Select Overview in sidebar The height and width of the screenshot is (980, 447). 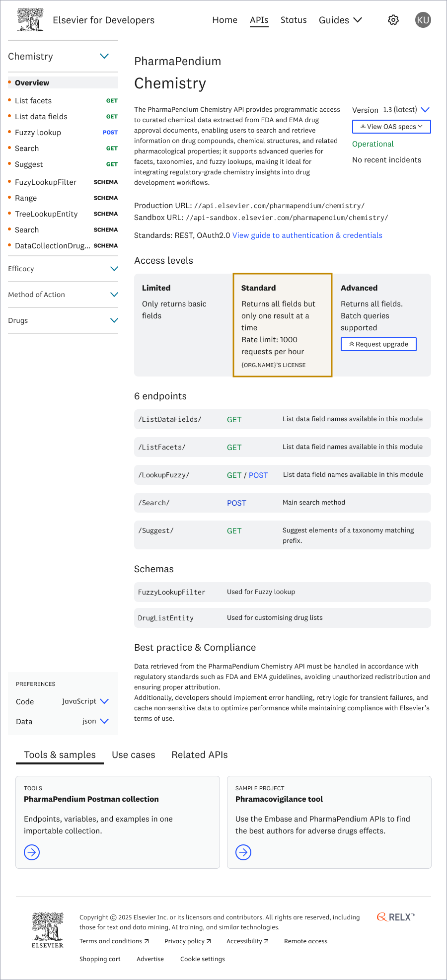63,83
